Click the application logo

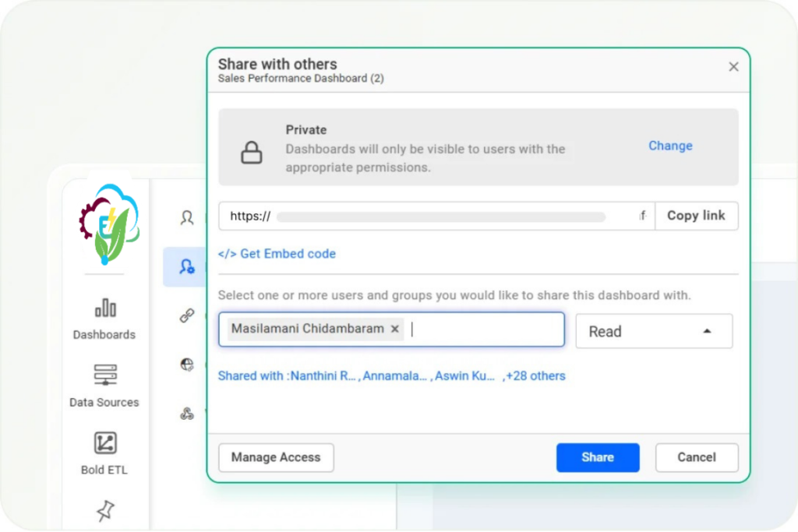(109, 224)
